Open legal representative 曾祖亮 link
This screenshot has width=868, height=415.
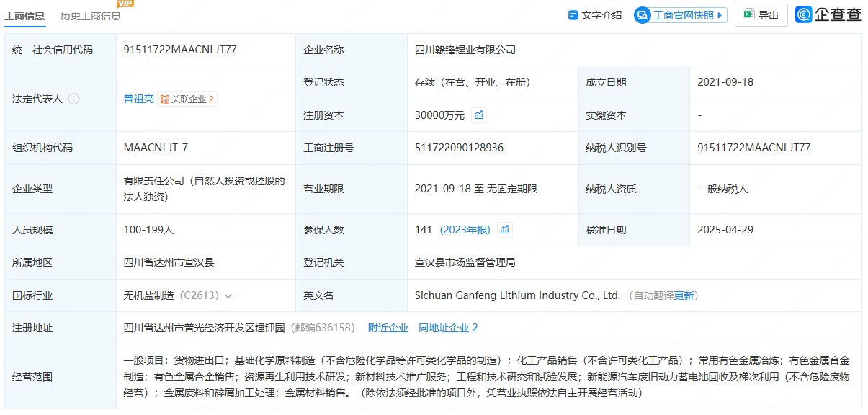pos(139,99)
